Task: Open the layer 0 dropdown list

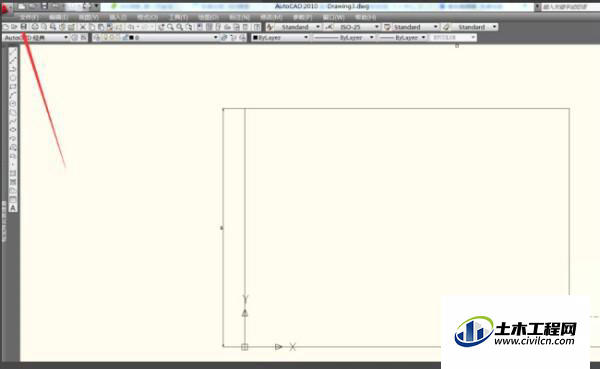Action: point(215,38)
